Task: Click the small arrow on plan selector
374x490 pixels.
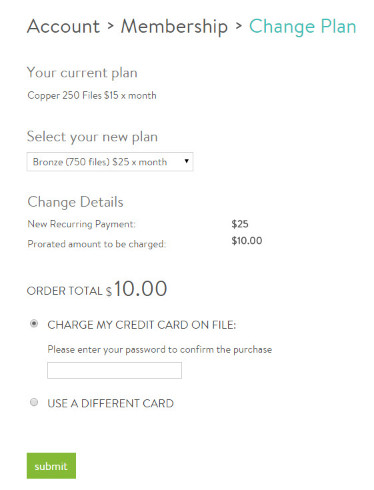Action: coord(187,161)
